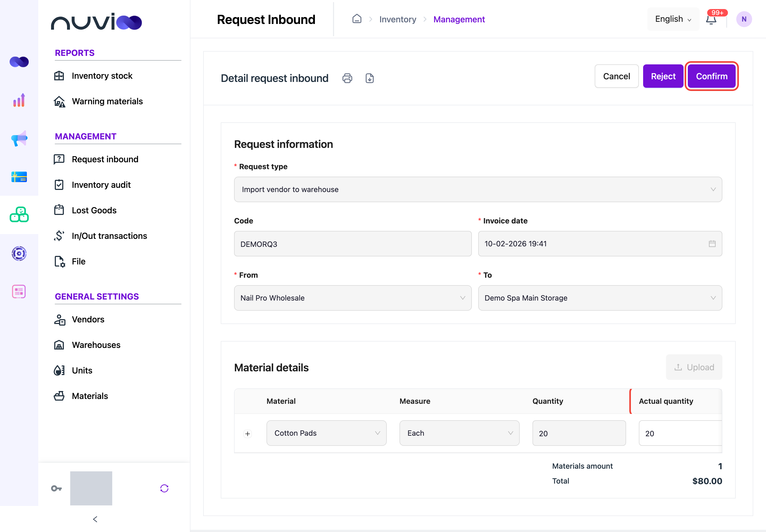Image resolution: width=766 pixels, height=532 pixels.
Task: Open the Request type dropdown
Action: (x=478, y=189)
